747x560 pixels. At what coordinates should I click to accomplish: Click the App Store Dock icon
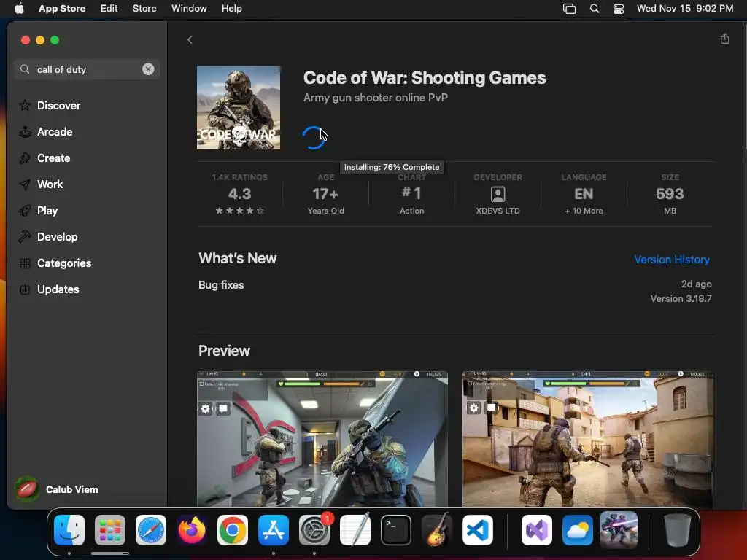click(274, 530)
